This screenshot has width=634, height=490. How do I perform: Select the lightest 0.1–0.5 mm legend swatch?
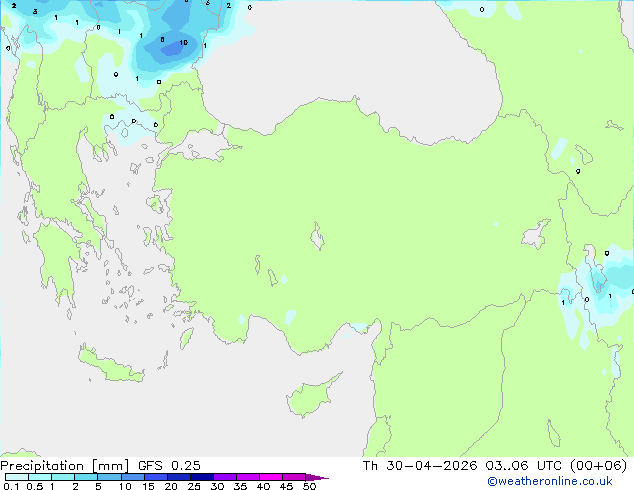coord(17,477)
